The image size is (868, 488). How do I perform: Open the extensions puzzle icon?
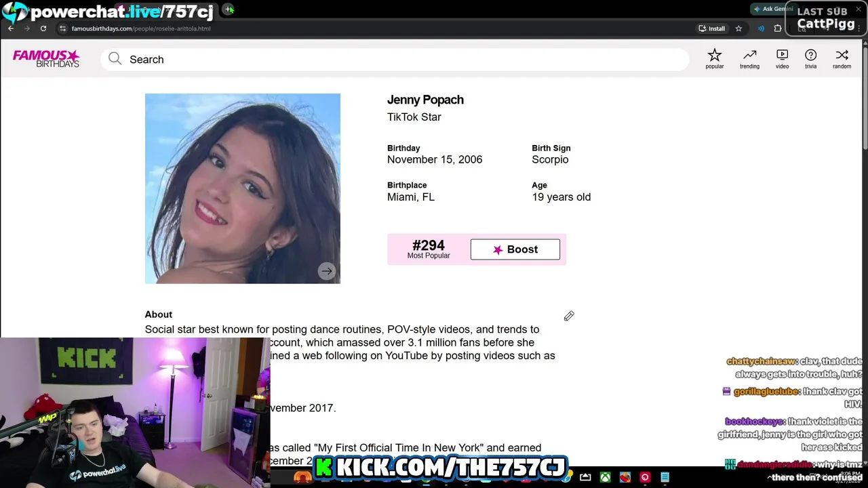[778, 28]
